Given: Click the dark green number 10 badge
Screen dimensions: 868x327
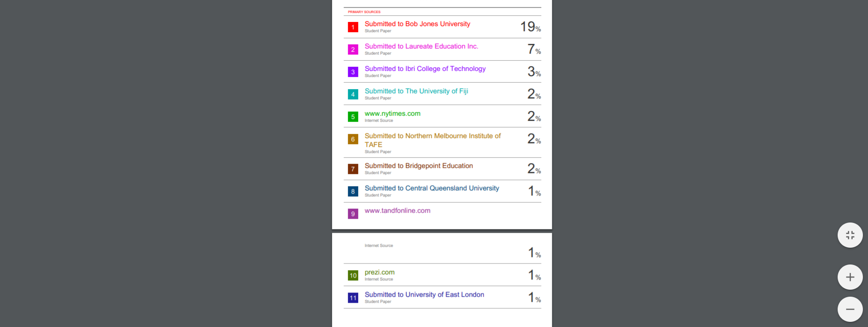Looking at the screenshot, I should tap(353, 275).
